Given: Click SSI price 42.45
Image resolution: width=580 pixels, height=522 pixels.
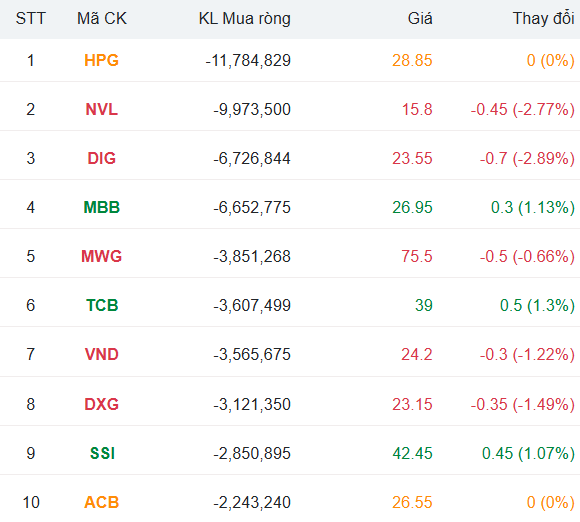Looking at the screenshot, I should [x=412, y=453].
